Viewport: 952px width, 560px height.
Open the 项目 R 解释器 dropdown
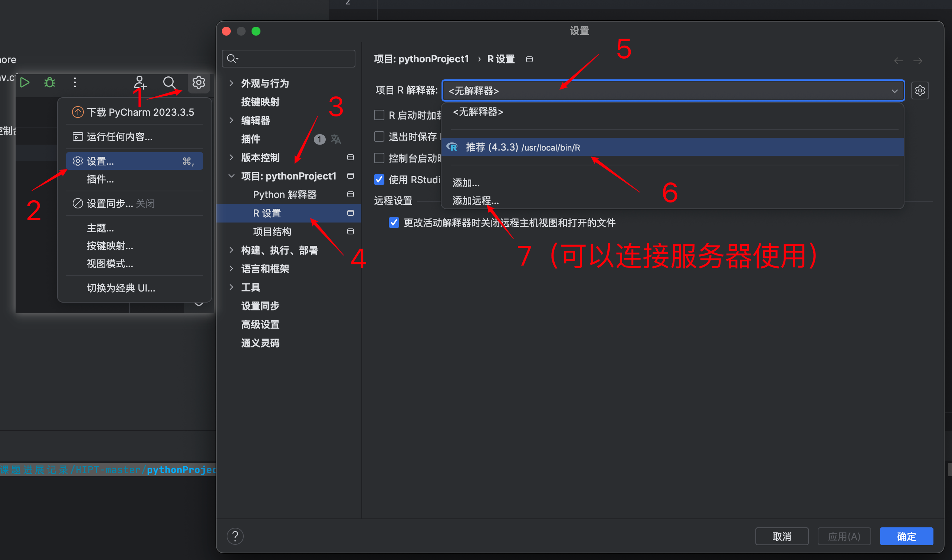pos(894,91)
